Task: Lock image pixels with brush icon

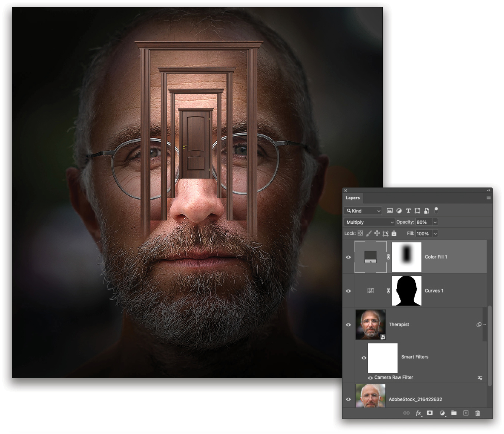Action: click(369, 234)
